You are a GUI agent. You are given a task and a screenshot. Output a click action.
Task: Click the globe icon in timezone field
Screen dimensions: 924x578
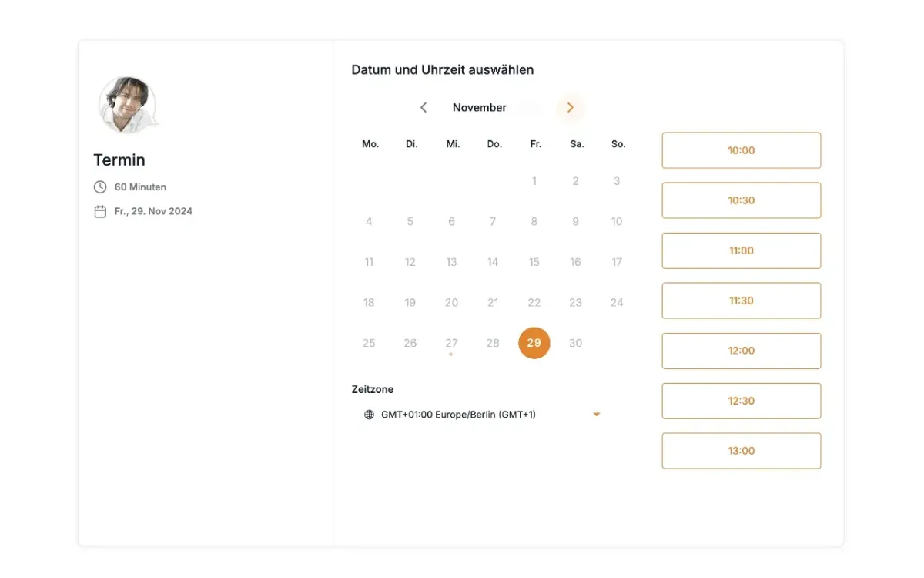[x=369, y=415]
